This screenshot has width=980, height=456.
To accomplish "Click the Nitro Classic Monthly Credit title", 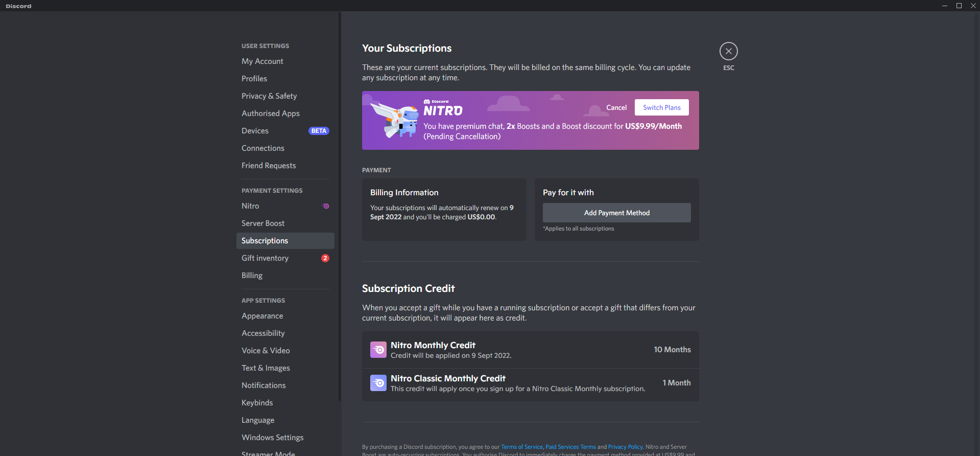I will 448,378.
